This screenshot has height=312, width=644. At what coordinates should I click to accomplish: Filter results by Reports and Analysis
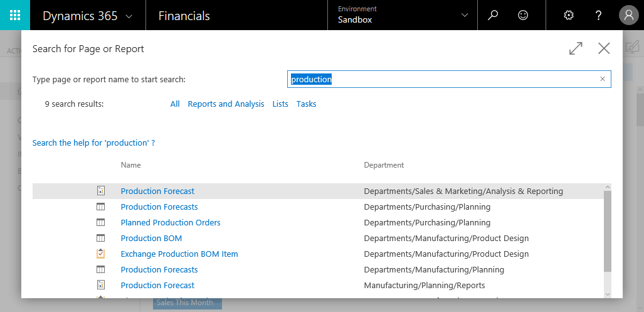tap(226, 104)
